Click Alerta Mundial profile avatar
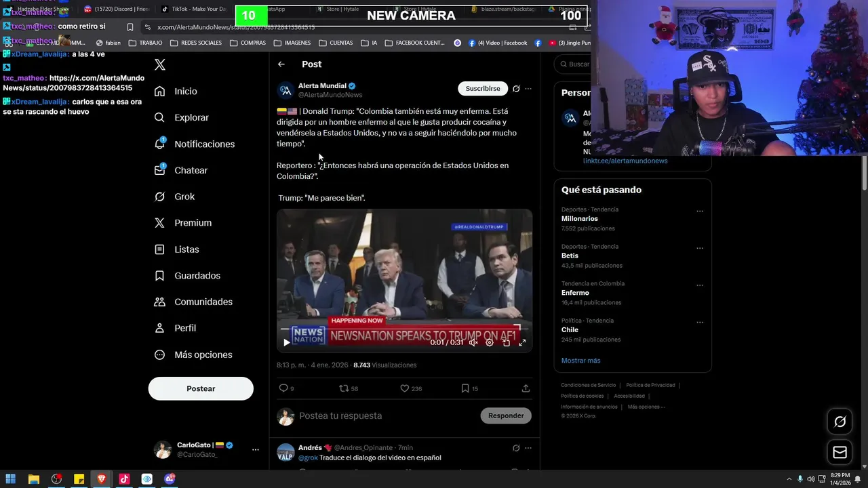868x488 pixels. 285,90
